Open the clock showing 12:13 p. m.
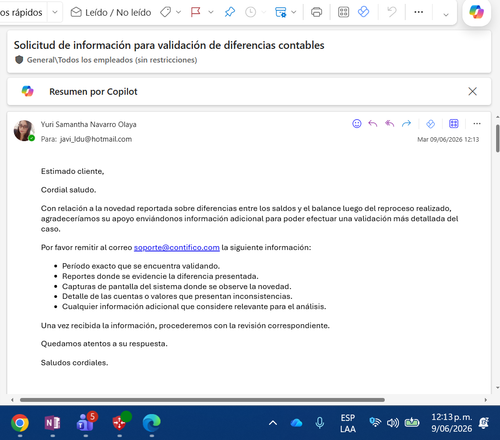 [452, 423]
